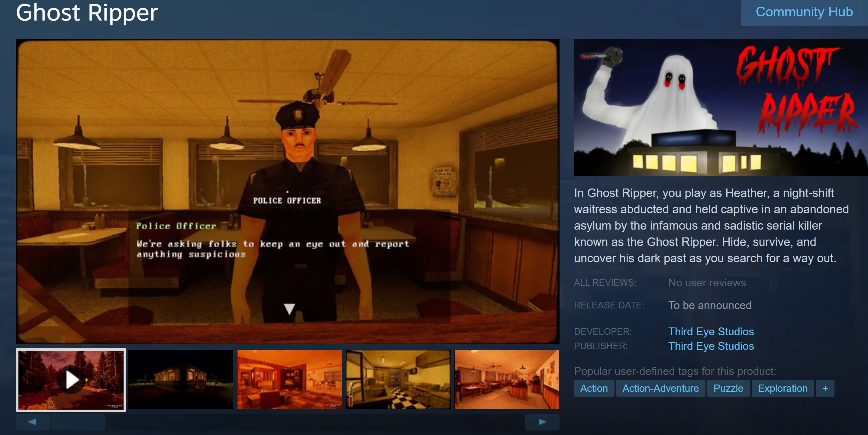Click the 'RELEASE DATE:' label
Image resolution: width=868 pixels, height=435 pixels.
point(609,305)
